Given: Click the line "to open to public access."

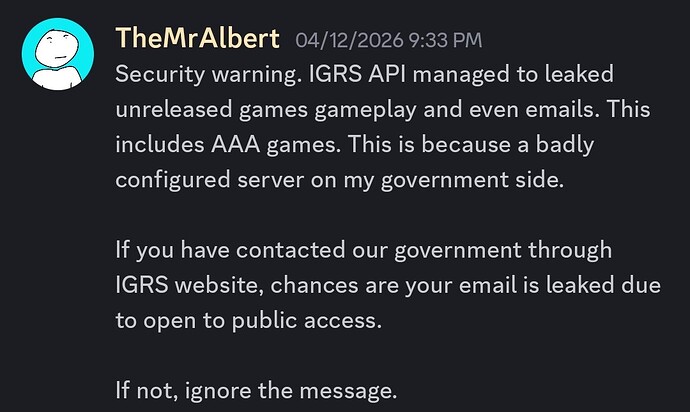Looking at the screenshot, I should tap(249, 320).
